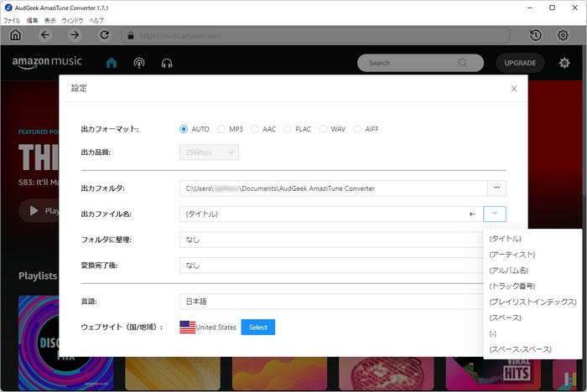Click the lock icon in the address bar
The image size is (587, 392).
tap(131, 35)
